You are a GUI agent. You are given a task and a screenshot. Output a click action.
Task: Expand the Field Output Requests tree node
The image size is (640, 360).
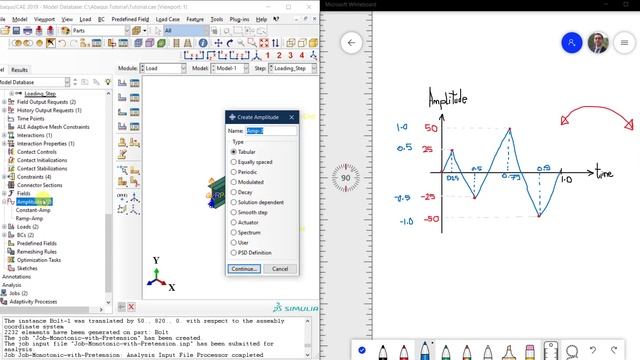click(4, 102)
